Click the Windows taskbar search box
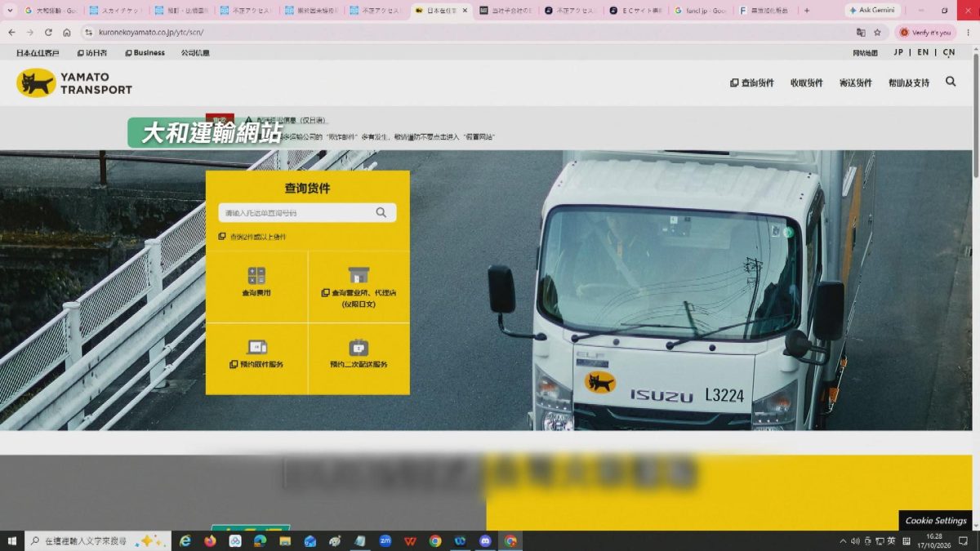This screenshot has height=551, width=980. (x=98, y=540)
